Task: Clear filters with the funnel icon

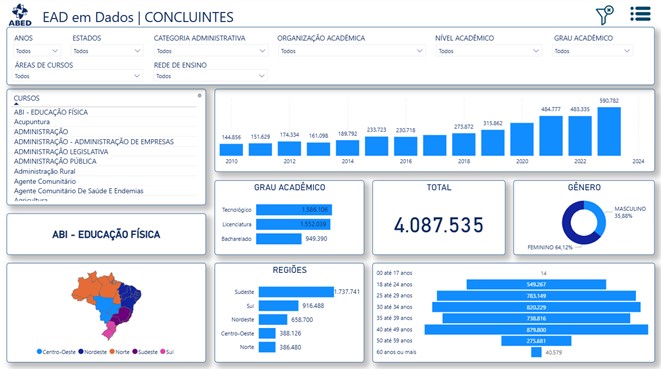Action: pyautogui.click(x=605, y=15)
